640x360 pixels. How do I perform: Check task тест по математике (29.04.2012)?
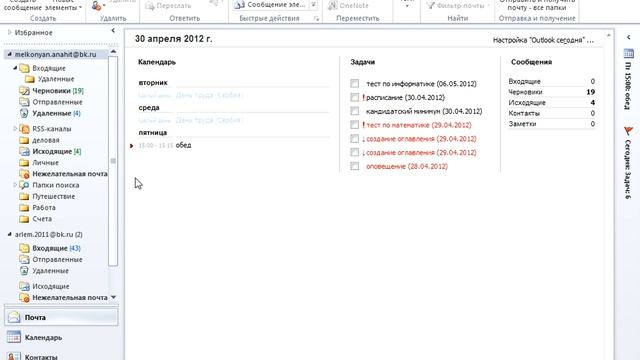coord(355,125)
